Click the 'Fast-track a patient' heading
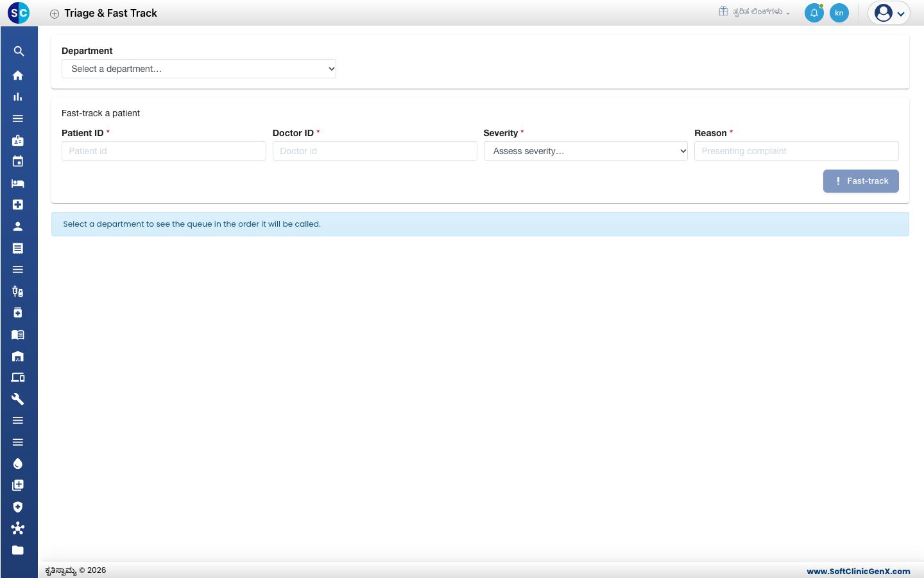Viewport: 924px width, 578px height. coord(101,113)
